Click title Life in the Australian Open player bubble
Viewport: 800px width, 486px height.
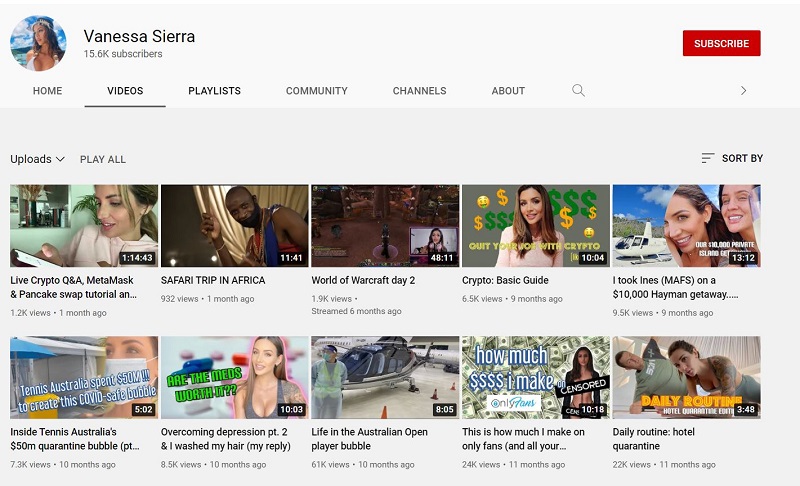click(369, 439)
